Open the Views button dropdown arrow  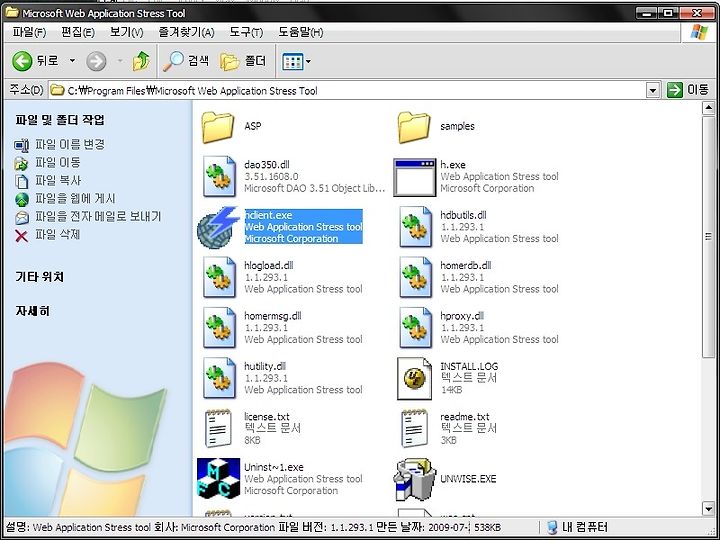coord(308,61)
